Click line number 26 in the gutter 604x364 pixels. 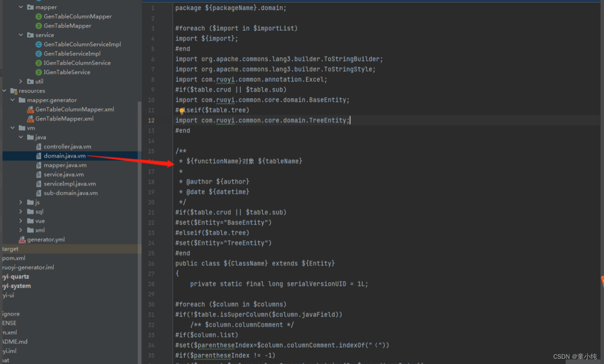[x=151, y=263]
